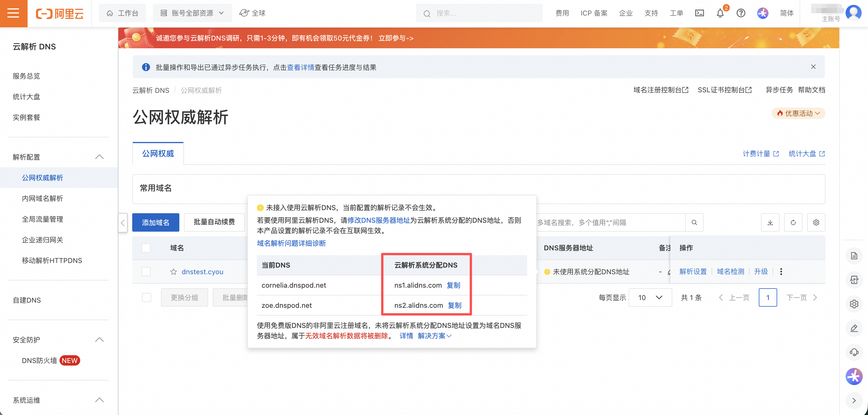This screenshot has width=868, height=415.
Task: Open the page size dropdown showing 10
Action: coord(650,297)
